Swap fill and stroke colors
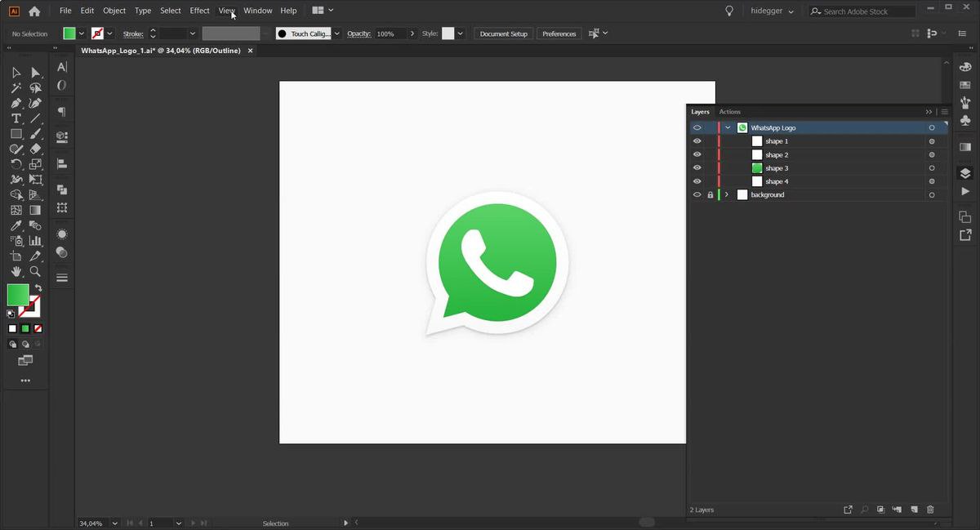Screen dimensions: 980x530 pos(38,288)
